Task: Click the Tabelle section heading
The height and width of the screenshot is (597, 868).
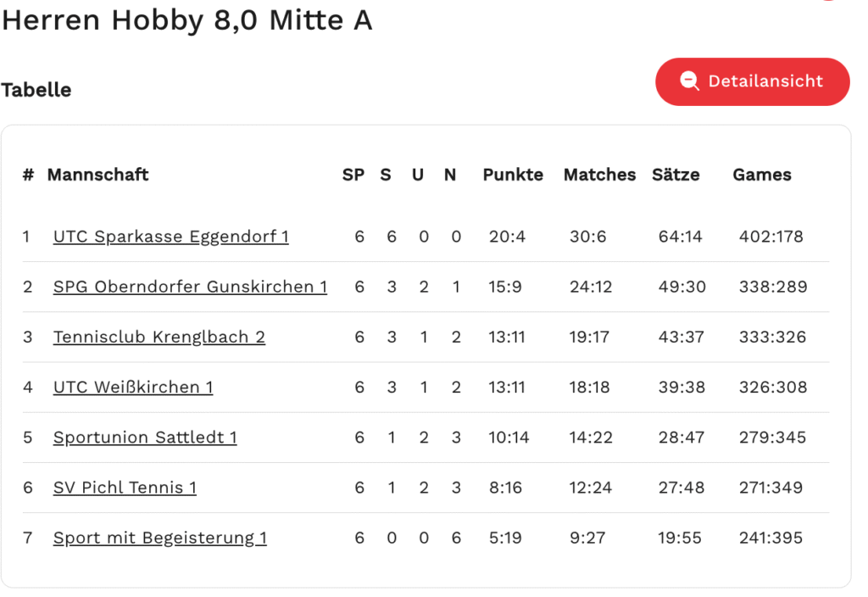Action: [x=36, y=90]
